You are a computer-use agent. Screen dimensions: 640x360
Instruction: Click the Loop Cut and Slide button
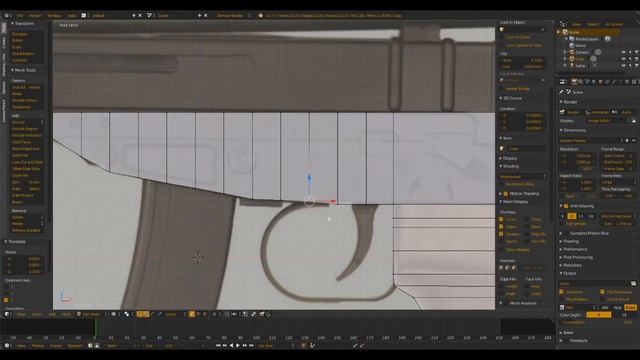[27, 162]
